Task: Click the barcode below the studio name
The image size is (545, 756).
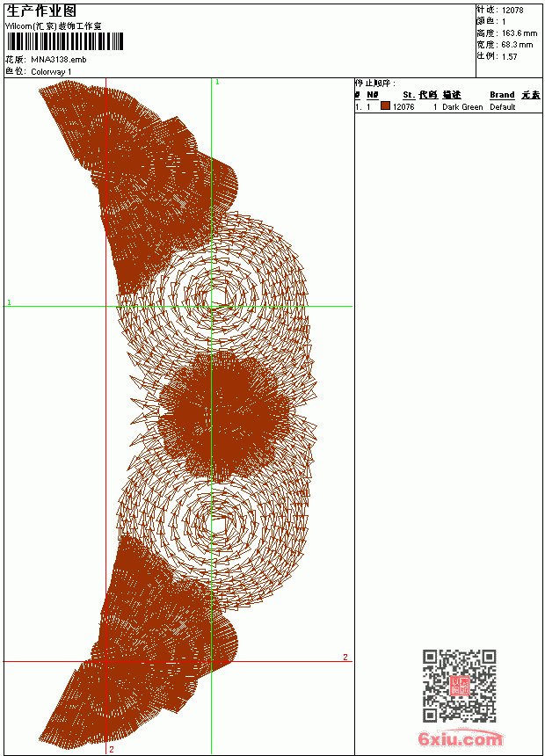Action: tap(65, 41)
